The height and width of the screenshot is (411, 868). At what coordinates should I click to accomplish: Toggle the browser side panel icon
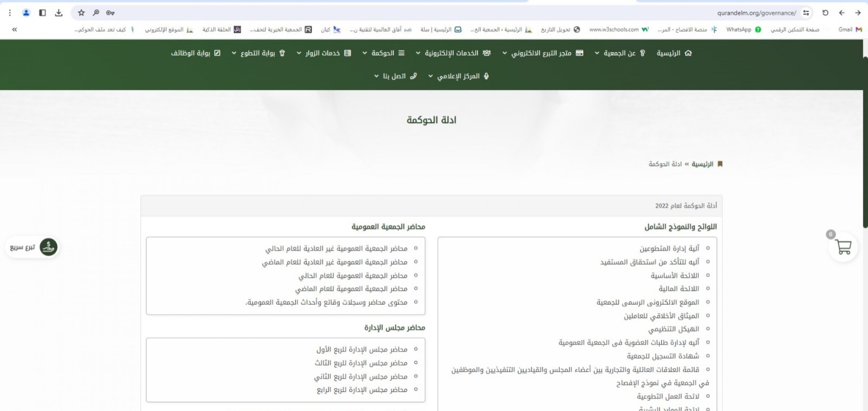click(x=43, y=13)
